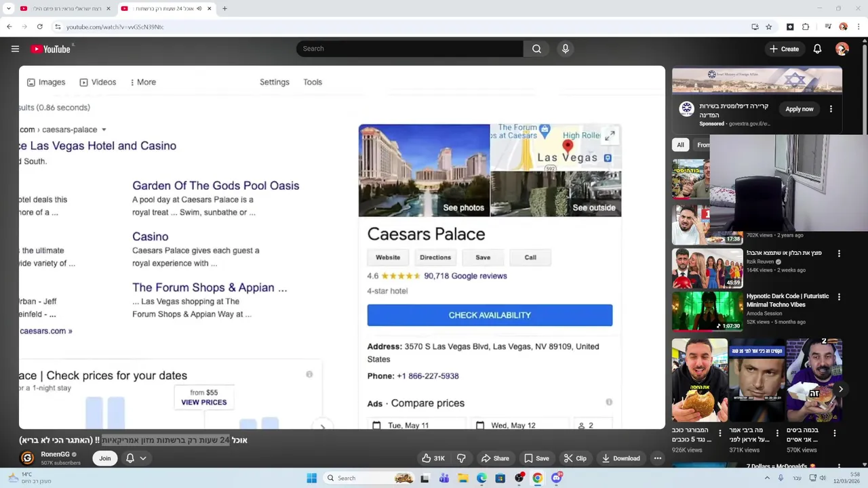Open a new Chrome tab

pos(224,9)
